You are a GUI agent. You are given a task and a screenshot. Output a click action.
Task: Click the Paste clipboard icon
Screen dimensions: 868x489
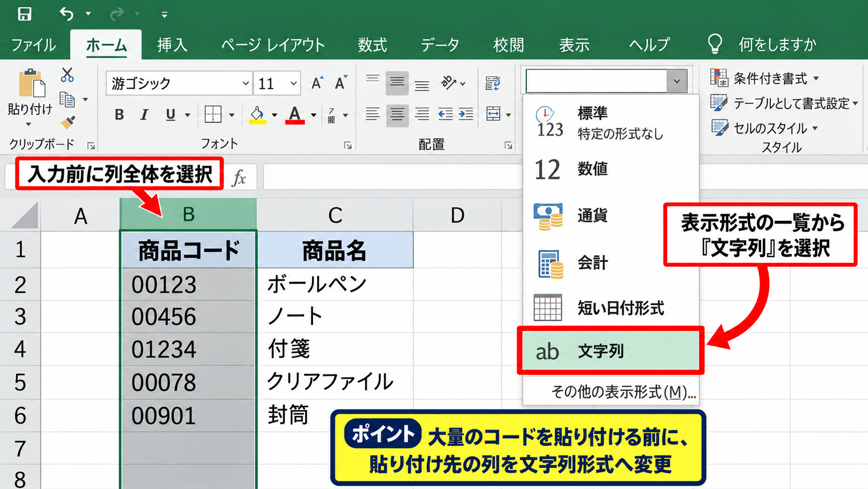pos(31,83)
